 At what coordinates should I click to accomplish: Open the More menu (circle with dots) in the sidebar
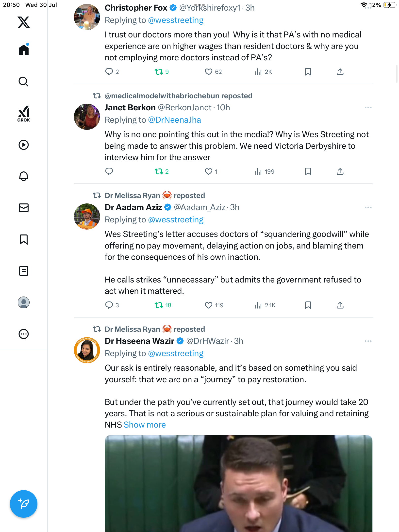coord(24,334)
